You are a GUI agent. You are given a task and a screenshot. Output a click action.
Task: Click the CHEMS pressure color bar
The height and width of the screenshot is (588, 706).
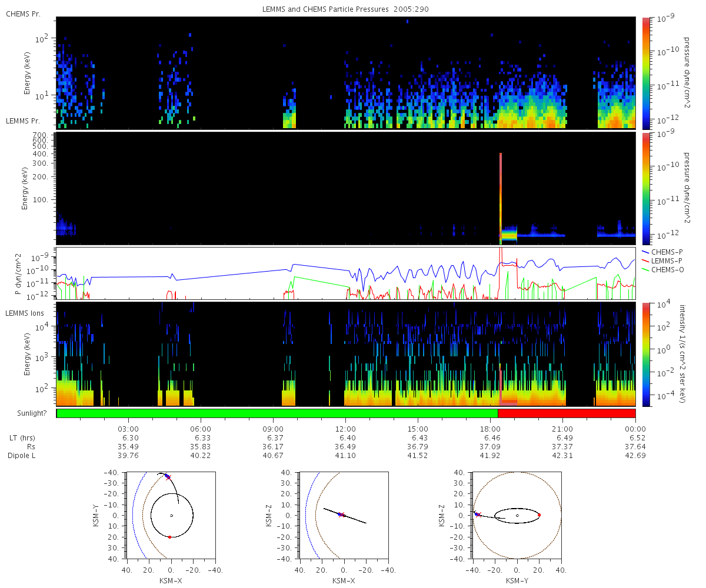pyautogui.click(x=646, y=72)
